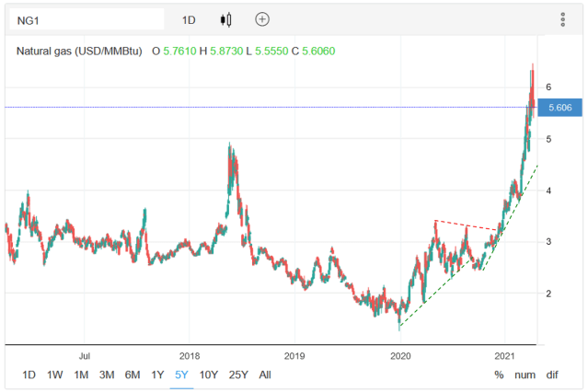Click the price axis label 2
This screenshot has height=392, width=588.
point(548,294)
